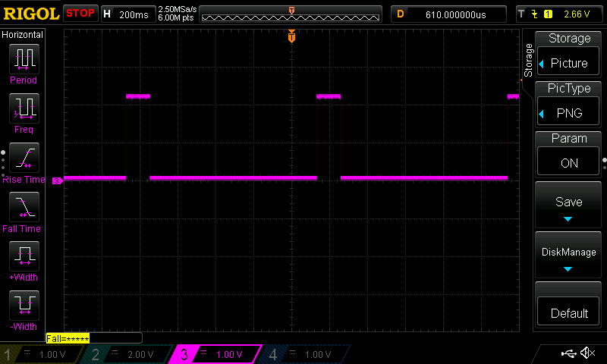Click the falling edge trigger icon
Viewport: 607px width, 364px height.
(535, 14)
